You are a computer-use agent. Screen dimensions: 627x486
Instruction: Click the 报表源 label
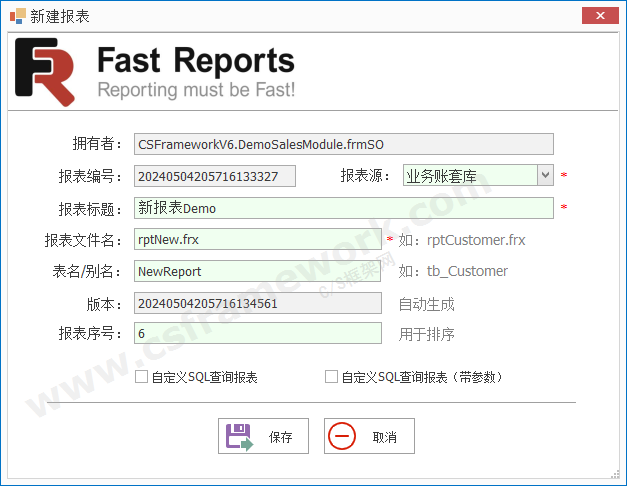pos(365,175)
